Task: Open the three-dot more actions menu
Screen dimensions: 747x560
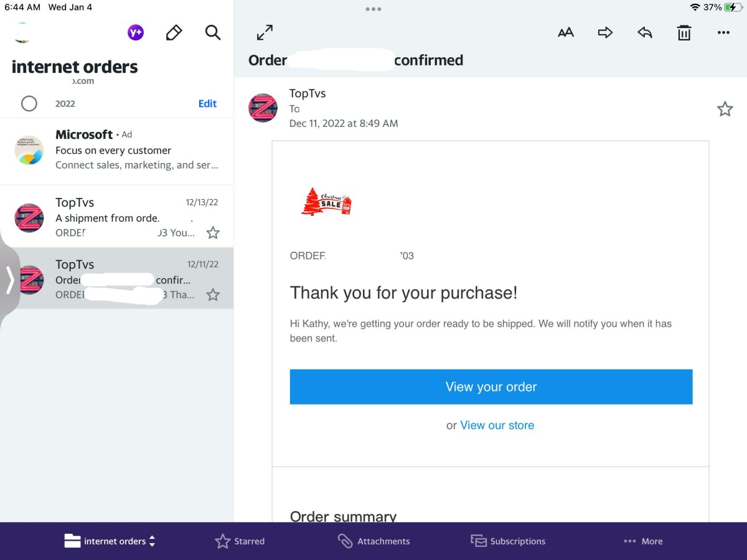Action: [x=723, y=33]
